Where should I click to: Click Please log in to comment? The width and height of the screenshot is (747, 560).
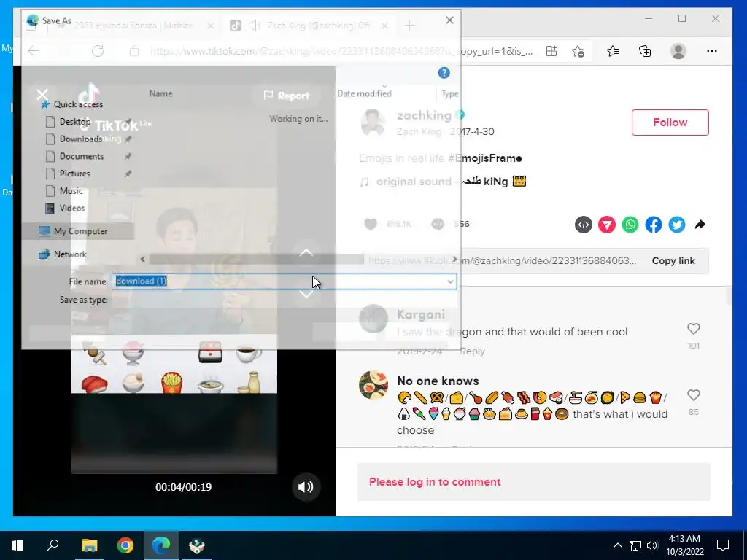click(x=435, y=482)
